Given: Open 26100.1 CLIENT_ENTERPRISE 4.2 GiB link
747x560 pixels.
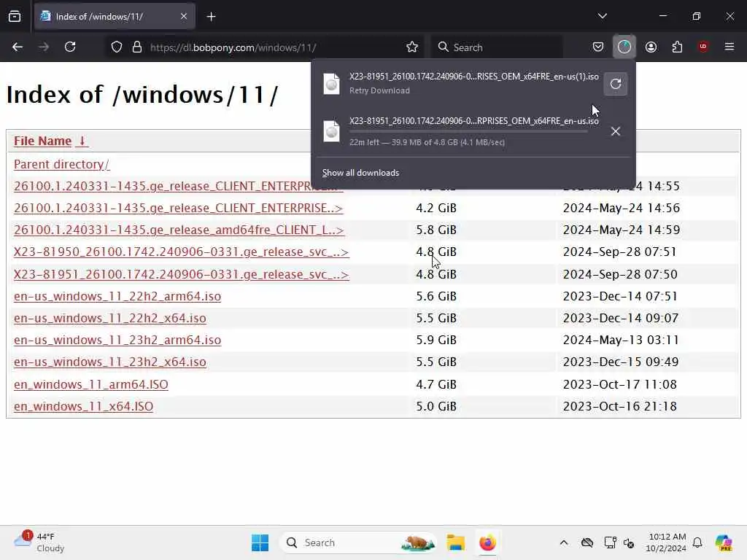Looking at the screenshot, I should pyautogui.click(x=178, y=208).
